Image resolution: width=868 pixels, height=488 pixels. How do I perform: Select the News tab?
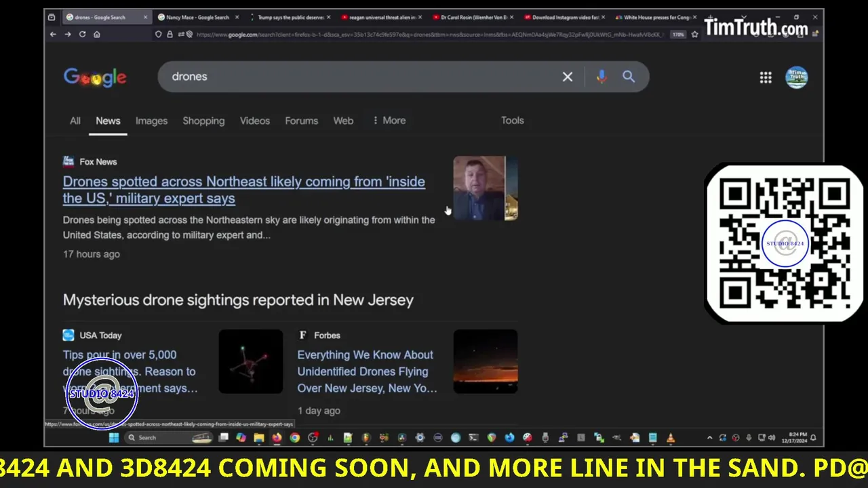pos(108,121)
